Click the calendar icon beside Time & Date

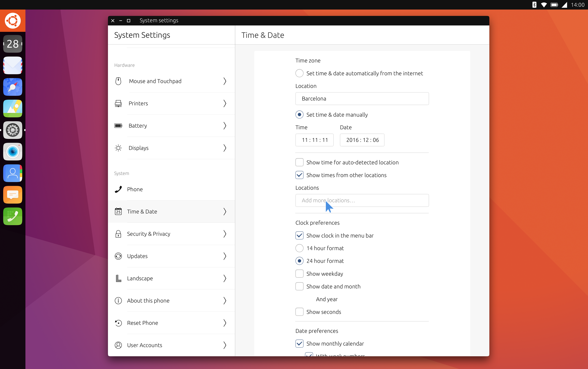tap(118, 212)
